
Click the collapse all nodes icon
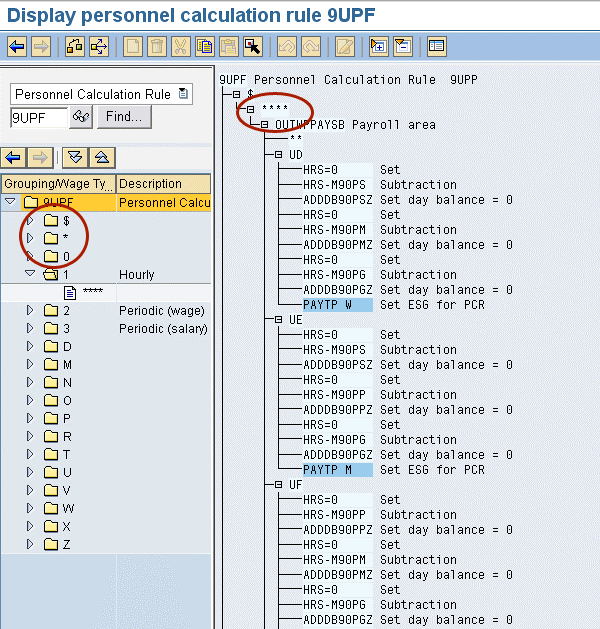[101, 157]
